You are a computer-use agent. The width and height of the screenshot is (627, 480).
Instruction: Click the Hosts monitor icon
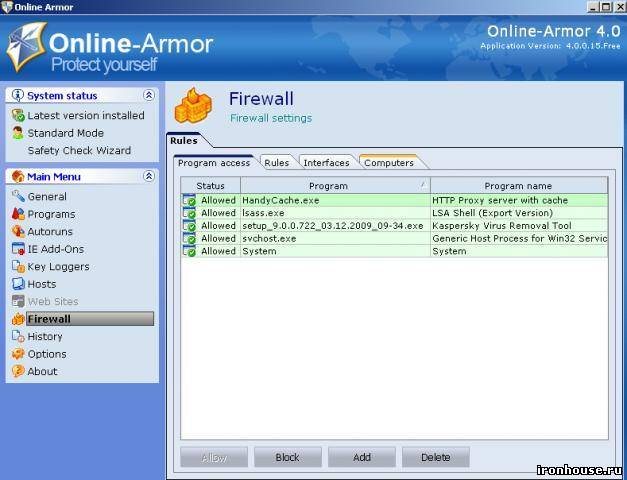coord(18,284)
